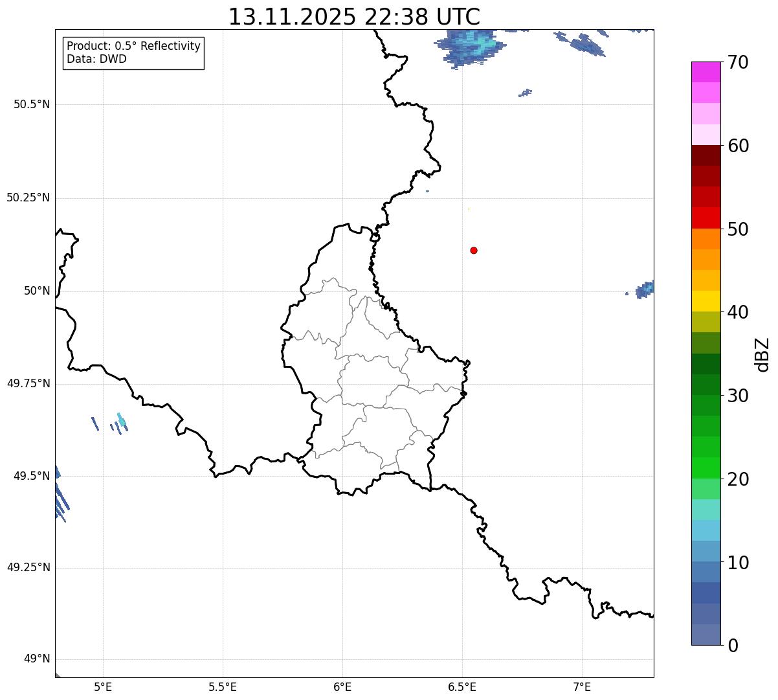The width and height of the screenshot is (778, 700).
Task: Click the large radar echo at top of map
Action: (471, 49)
